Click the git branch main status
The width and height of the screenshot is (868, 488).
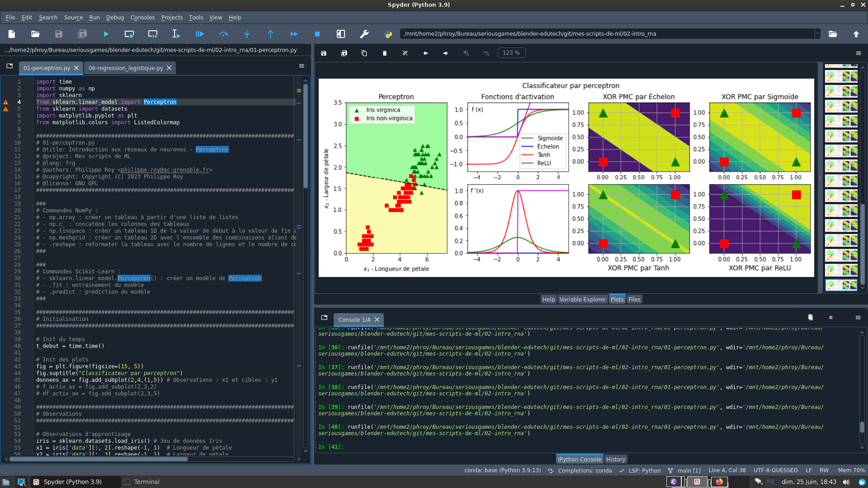tap(684, 470)
